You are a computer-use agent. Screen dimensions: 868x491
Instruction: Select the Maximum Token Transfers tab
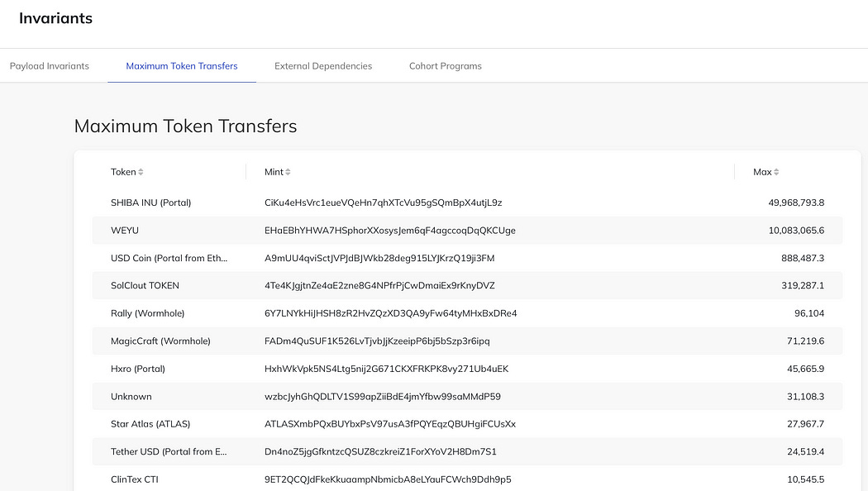click(x=182, y=66)
